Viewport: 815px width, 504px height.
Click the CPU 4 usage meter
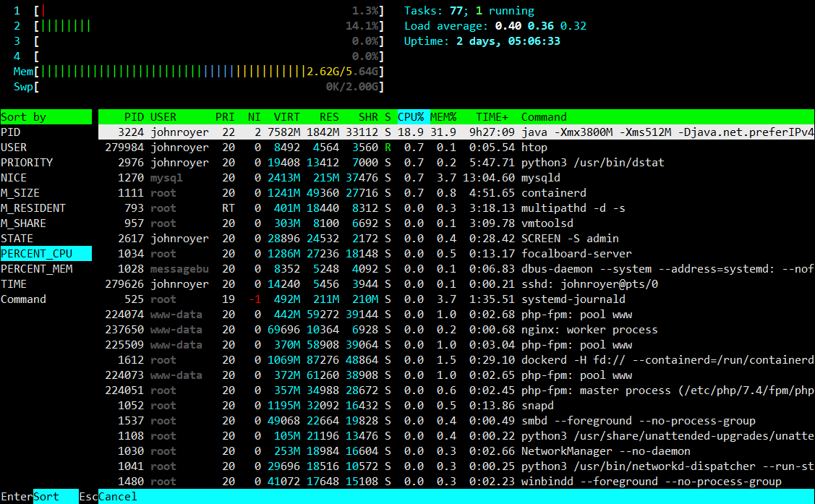pyautogui.click(x=199, y=56)
